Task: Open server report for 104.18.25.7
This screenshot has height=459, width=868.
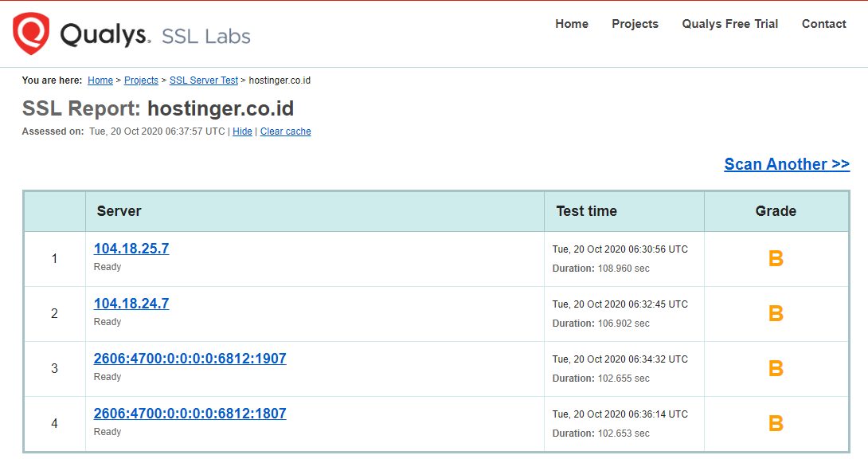Action: 131,248
